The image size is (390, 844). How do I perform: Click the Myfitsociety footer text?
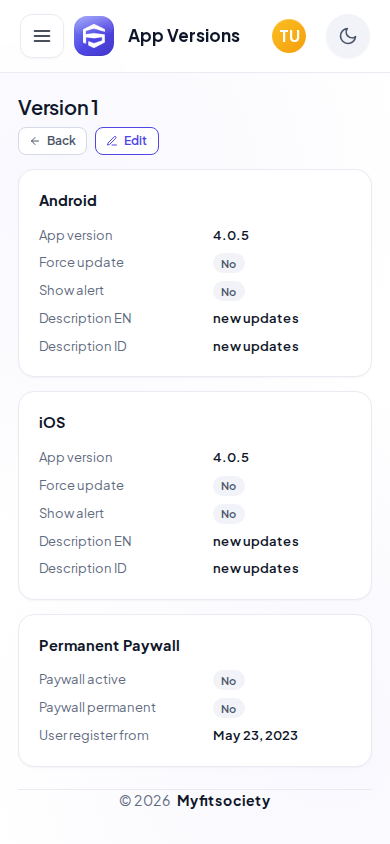coord(223,801)
